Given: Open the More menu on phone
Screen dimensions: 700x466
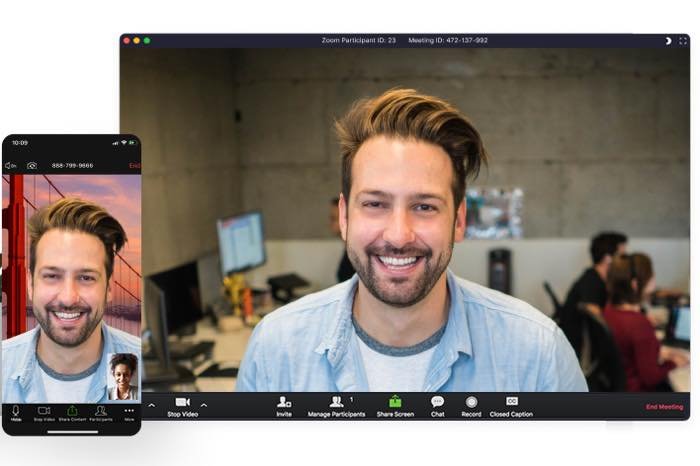Looking at the screenshot, I should (x=129, y=413).
